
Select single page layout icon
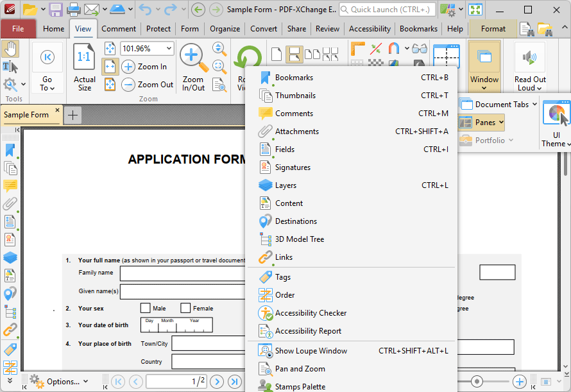(277, 55)
